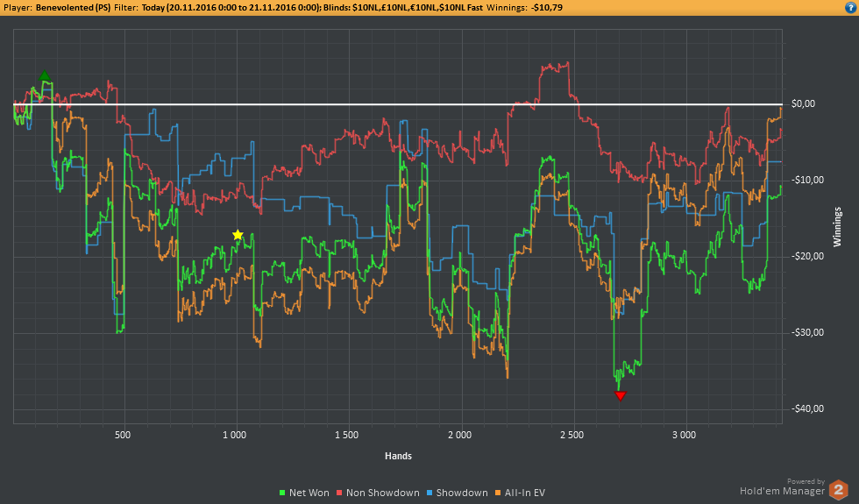The image size is (859, 504).
Task: Click the red lowest-point triangle marker
Action: pos(621,396)
